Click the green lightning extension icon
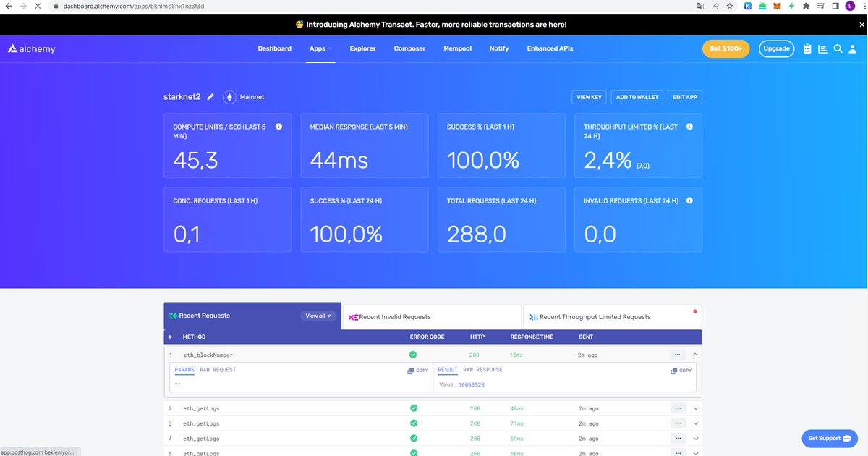The image size is (868, 456). (791, 6)
